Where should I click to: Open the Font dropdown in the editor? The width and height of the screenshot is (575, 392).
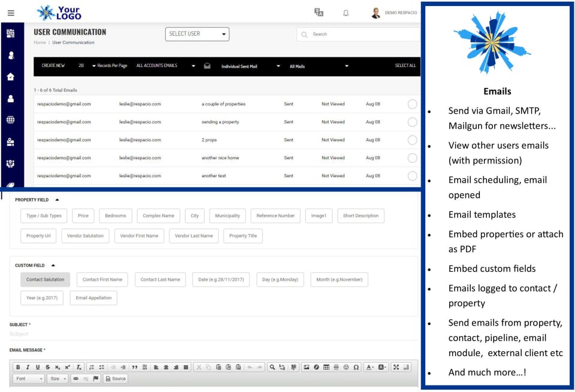[x=29, y=378]
